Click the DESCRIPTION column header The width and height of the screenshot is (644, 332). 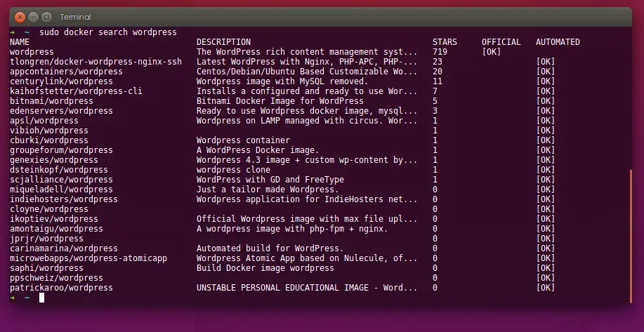[x=223, y=42]
